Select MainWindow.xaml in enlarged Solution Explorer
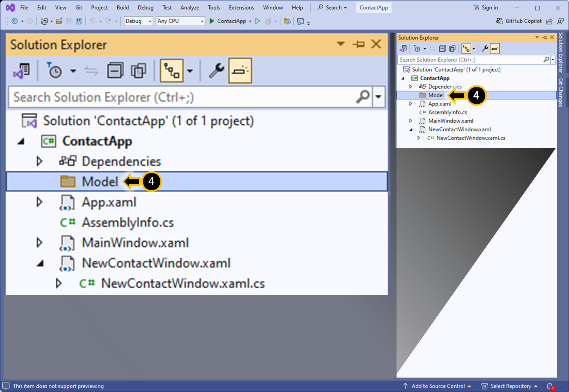The height and width of the screenshot is (392, 569). pos(135,243)
